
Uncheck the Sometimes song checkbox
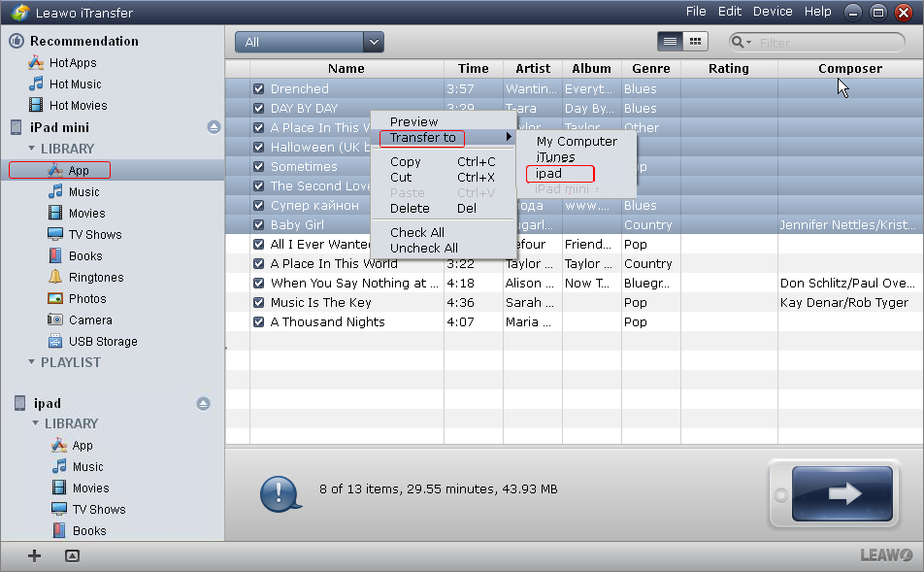[x=259, y=166]
